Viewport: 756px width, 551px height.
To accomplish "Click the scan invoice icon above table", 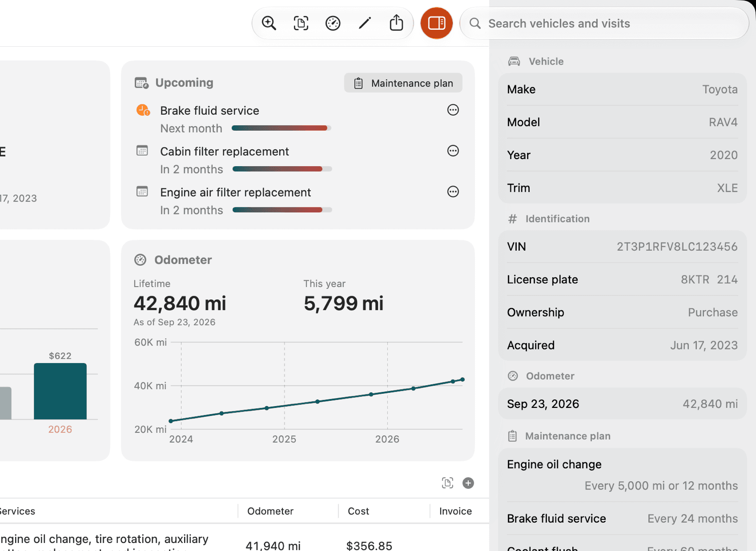I will (x=447, y=483).
